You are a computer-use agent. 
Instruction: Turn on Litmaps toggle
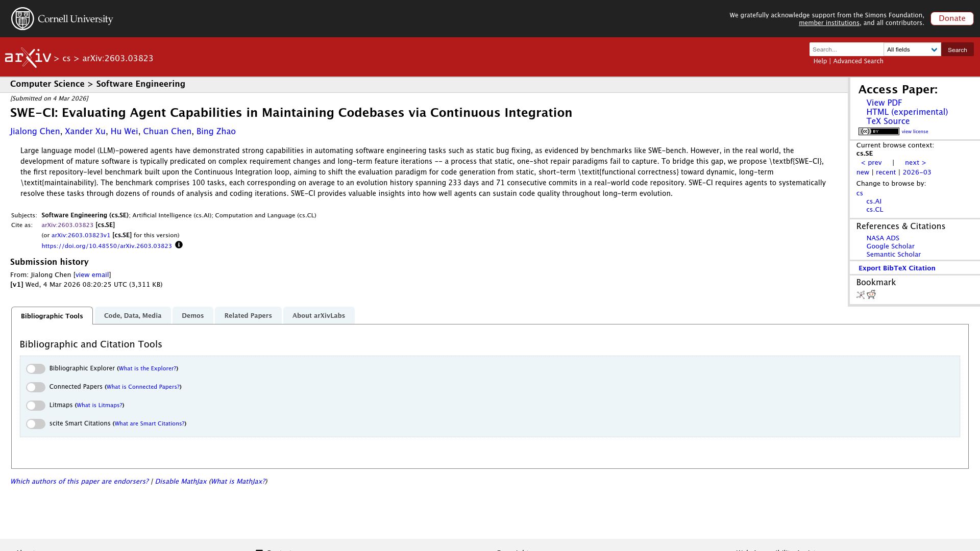click(x=36, y=406)
